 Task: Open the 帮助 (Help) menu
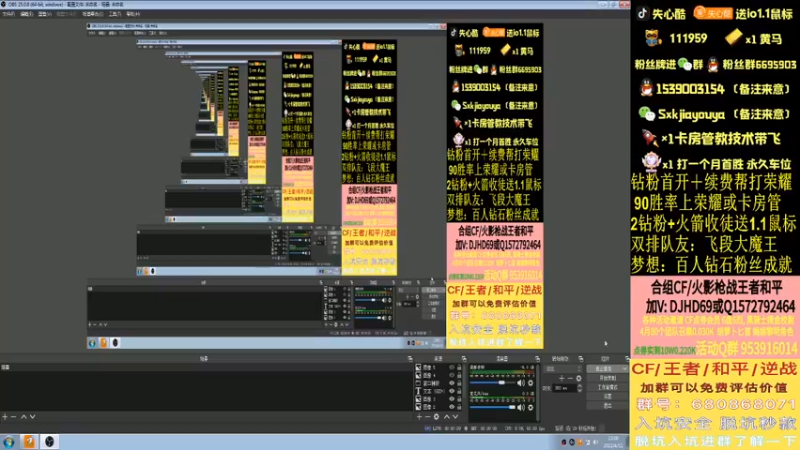pos(133,14)
